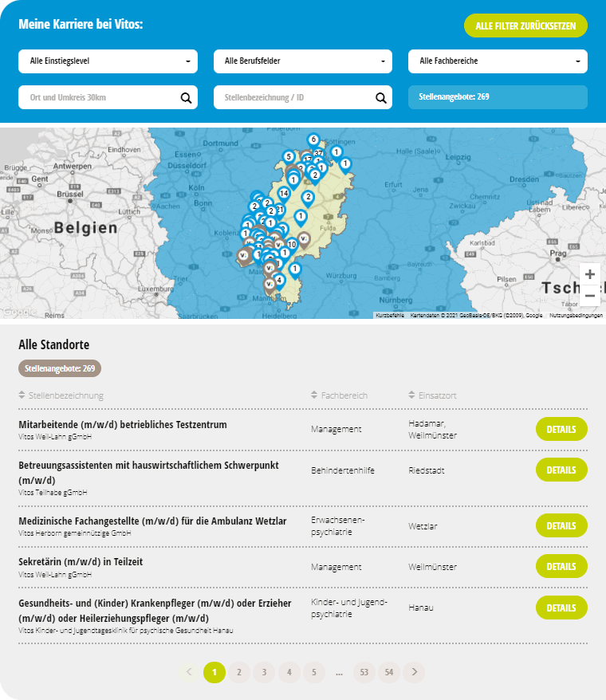Open the Alle Einstiegslevel dropdown

point(108,61)
